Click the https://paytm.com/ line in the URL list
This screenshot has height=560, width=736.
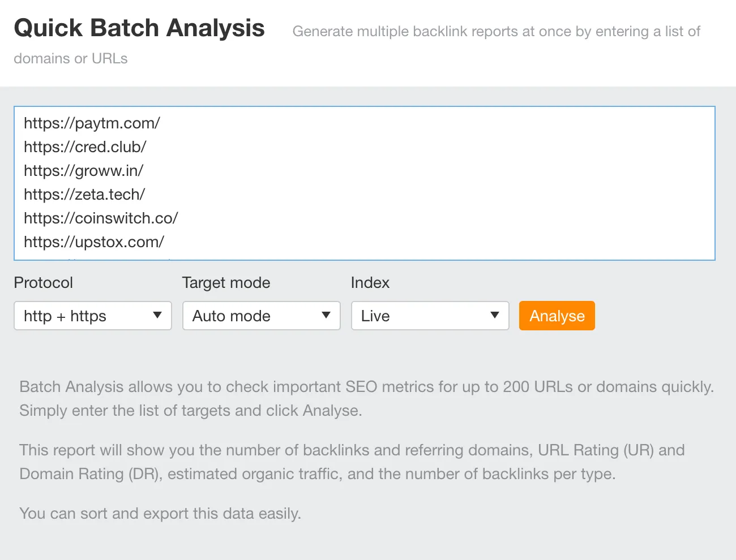pyautogui.click(x=92, y=123)
